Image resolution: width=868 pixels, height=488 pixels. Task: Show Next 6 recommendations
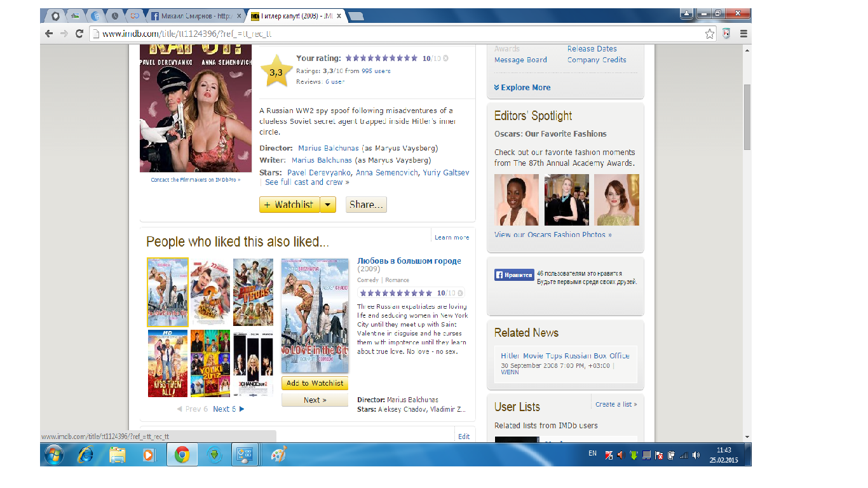point(228,409)
